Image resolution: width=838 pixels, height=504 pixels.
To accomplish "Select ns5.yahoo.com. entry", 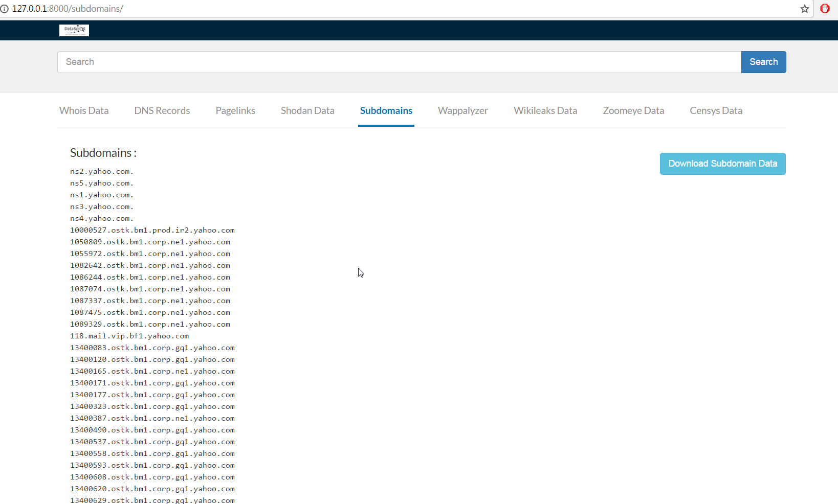I will 102,183.
